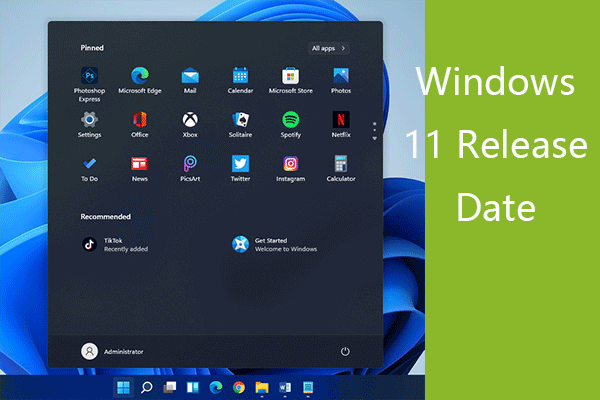Open Widgets from the taskbar

tap(192, 388)
